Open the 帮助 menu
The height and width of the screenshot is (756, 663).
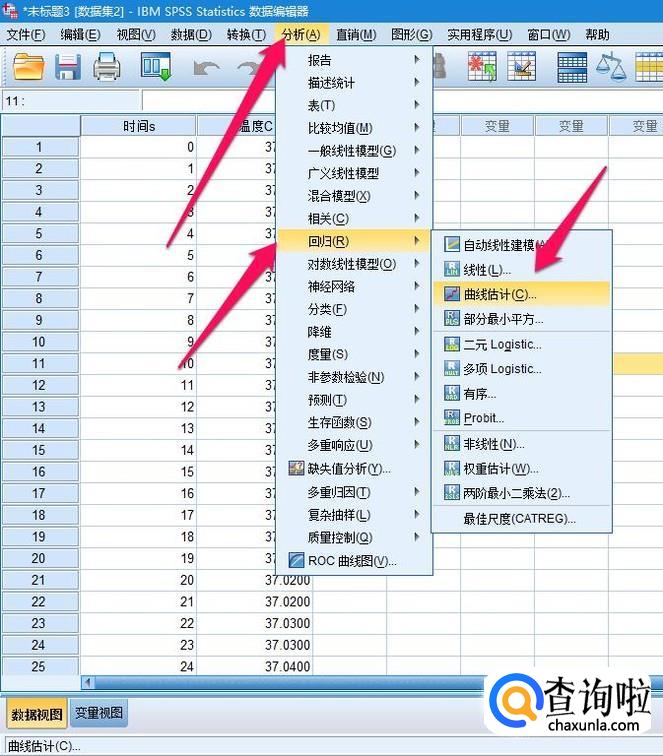597,35
